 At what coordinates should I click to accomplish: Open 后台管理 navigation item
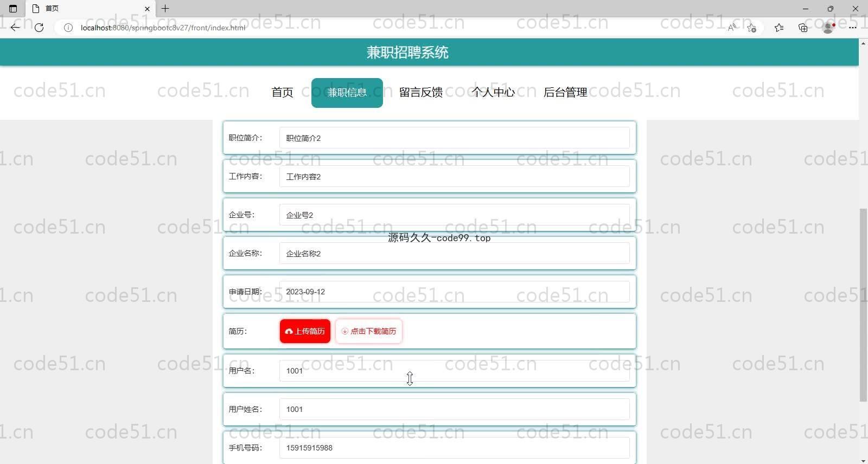coord(565,93)
